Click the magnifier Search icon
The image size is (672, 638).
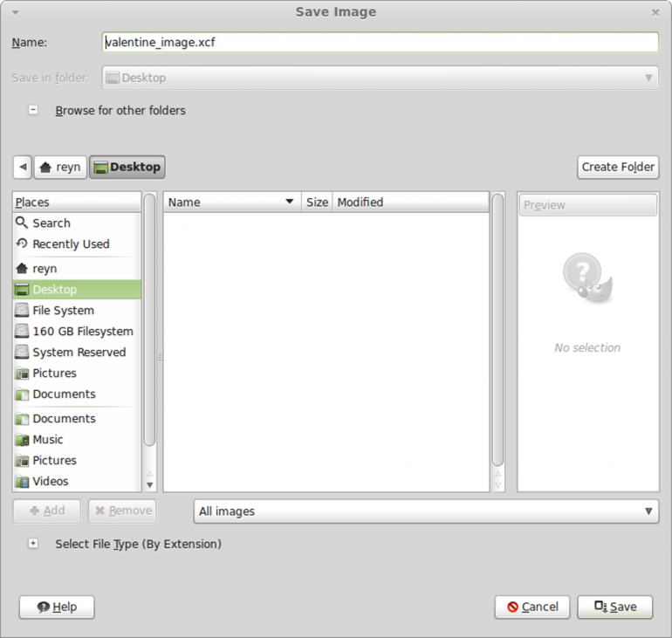[x=22, y=223]
